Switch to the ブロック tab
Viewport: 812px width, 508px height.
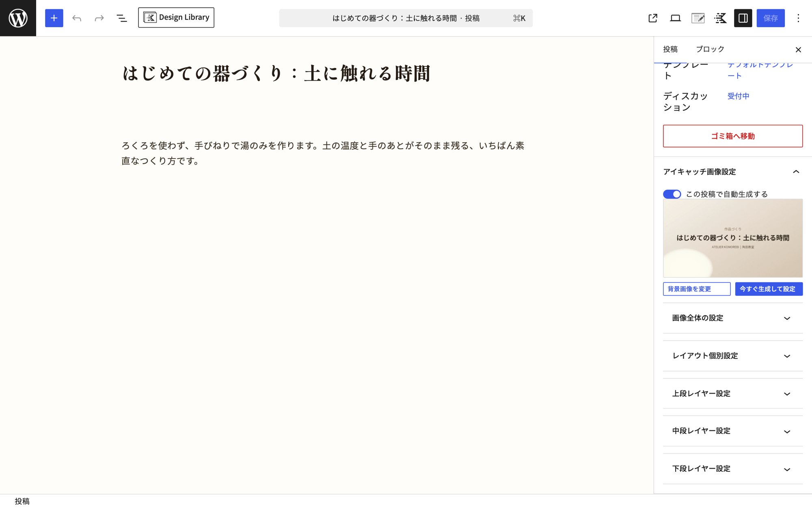(x=710, y=49)
